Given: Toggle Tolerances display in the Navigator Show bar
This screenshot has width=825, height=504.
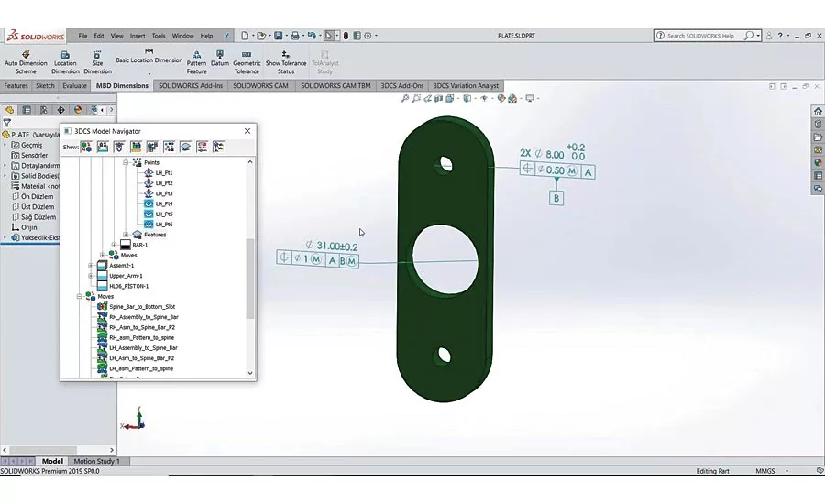Looking at the screenshot, I should coord(103,147).
